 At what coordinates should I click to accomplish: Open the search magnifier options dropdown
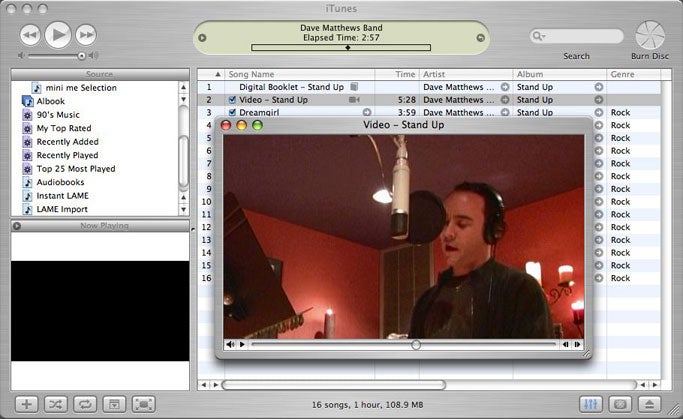click(539, 36)
